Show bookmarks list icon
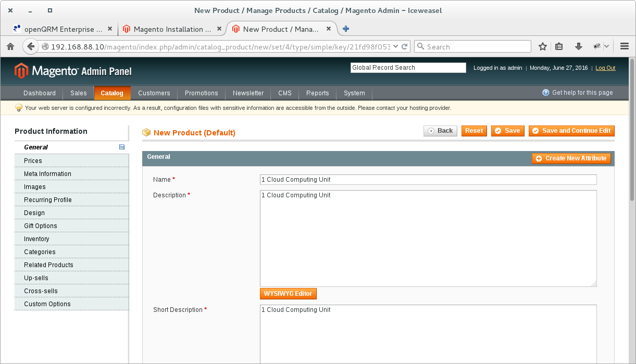 coord(559,47)
